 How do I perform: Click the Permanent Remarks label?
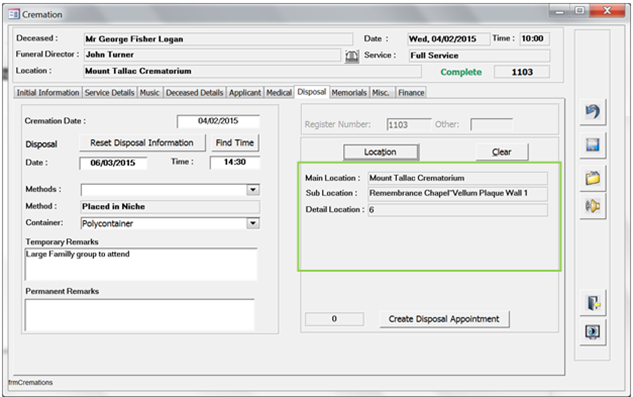[62, 291]
